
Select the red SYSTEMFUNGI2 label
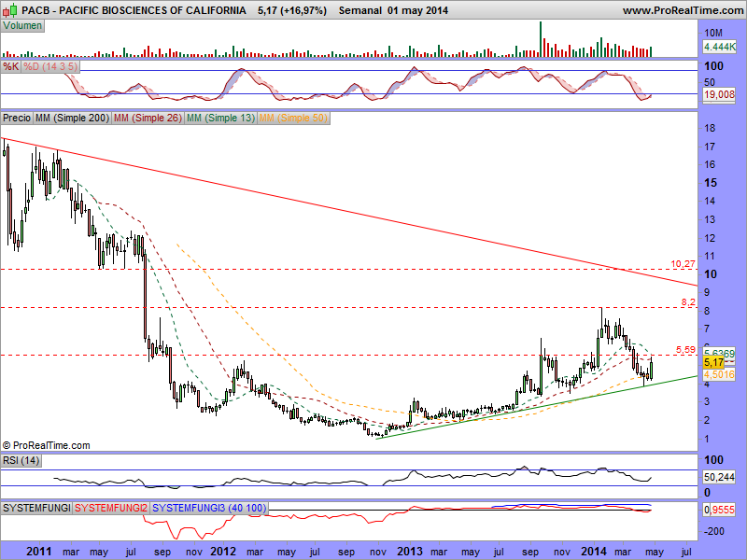[111, 508]
